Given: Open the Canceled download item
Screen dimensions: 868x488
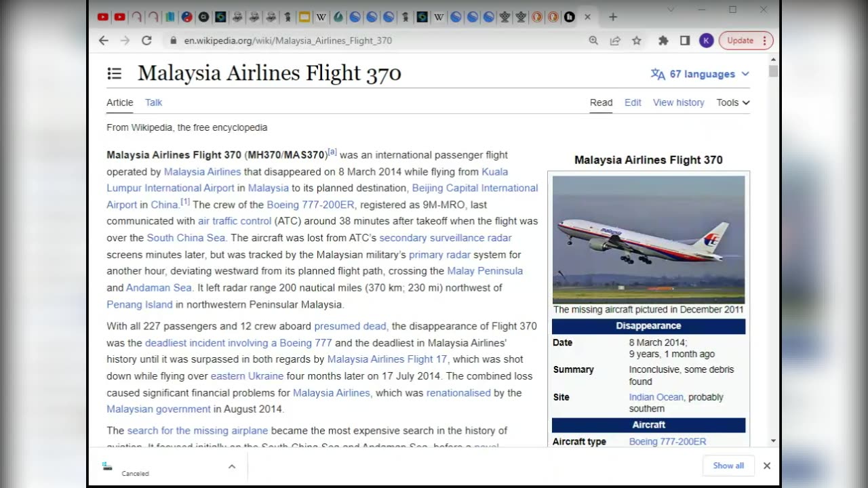Looking at the screenshot, I should click(x=163, y=466).
